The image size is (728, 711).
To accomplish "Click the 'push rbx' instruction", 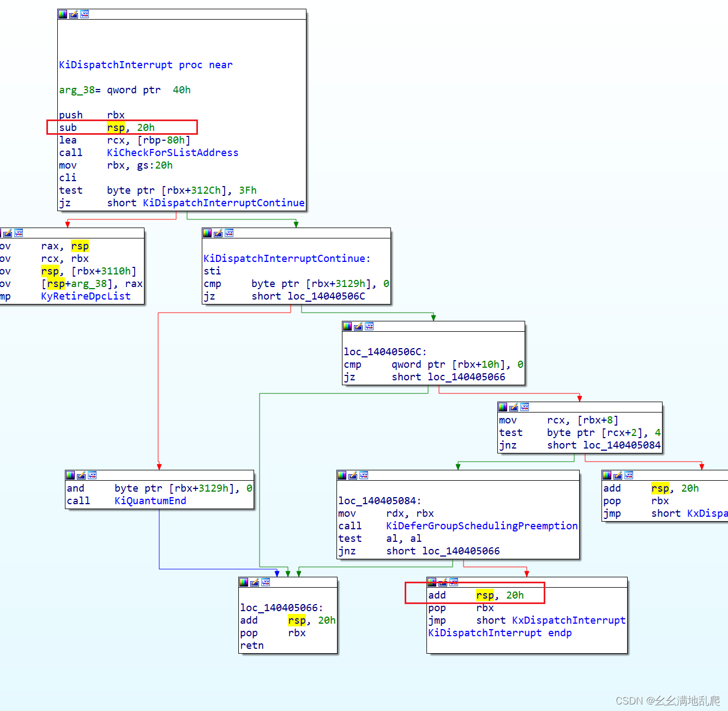I will click(x=92, y=115).
